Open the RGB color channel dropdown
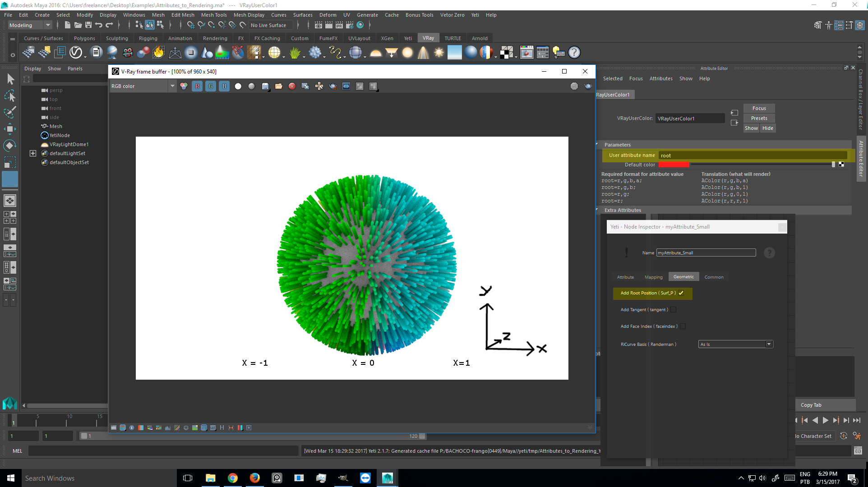Viewport: 868px width, 487px height. point(172,86)
